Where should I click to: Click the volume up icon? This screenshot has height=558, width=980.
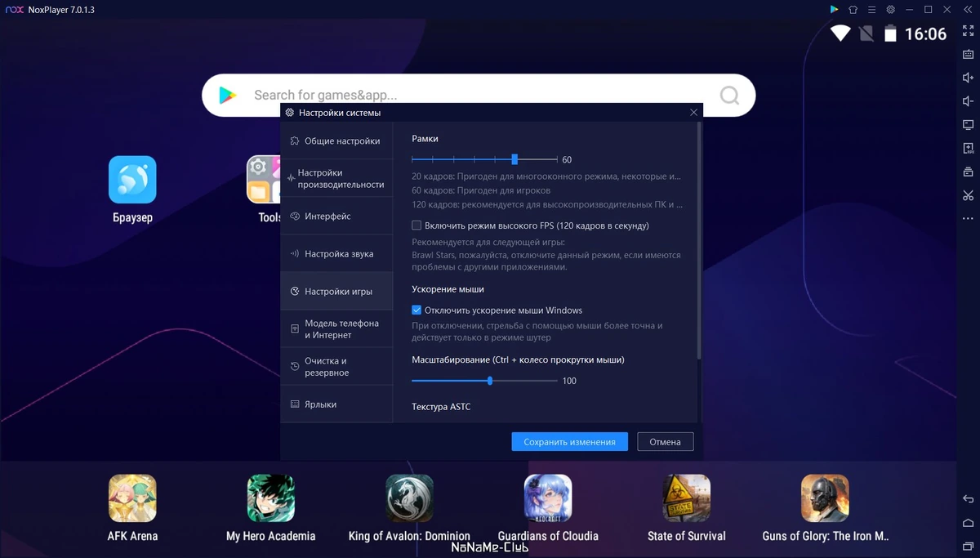[x=968, y=78]
